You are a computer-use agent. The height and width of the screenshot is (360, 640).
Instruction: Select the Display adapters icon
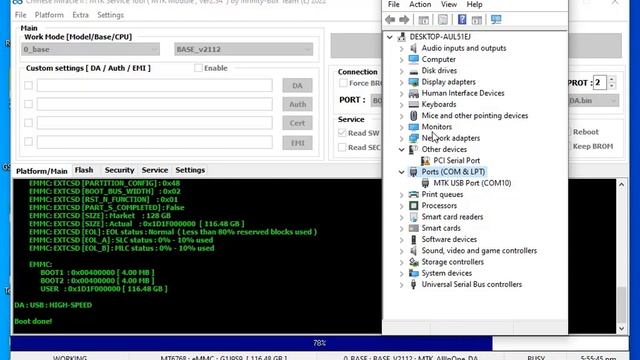pyautogui.click(x=413, y=82)
